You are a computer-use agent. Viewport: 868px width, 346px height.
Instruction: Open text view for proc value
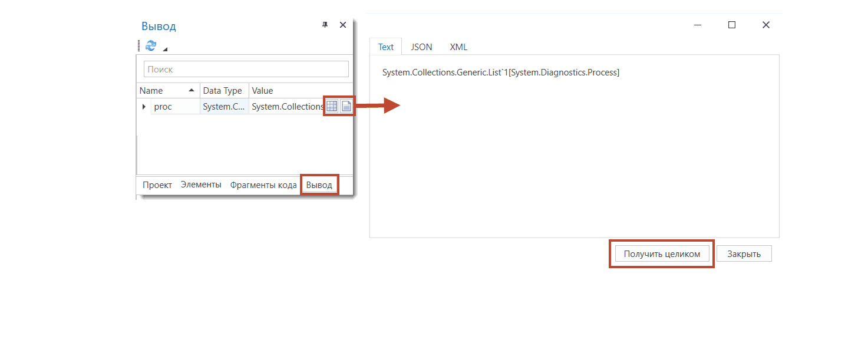pyautogui.click(x=346, y=106)
